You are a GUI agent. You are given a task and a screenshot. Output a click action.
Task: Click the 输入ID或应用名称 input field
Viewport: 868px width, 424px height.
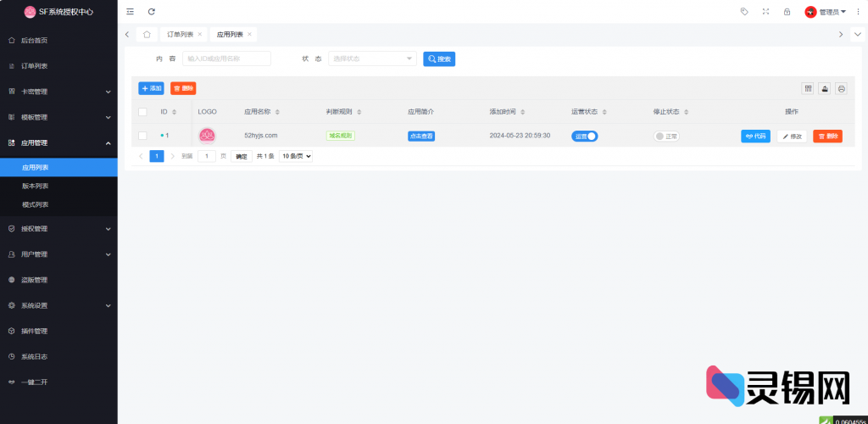(226, 59)
